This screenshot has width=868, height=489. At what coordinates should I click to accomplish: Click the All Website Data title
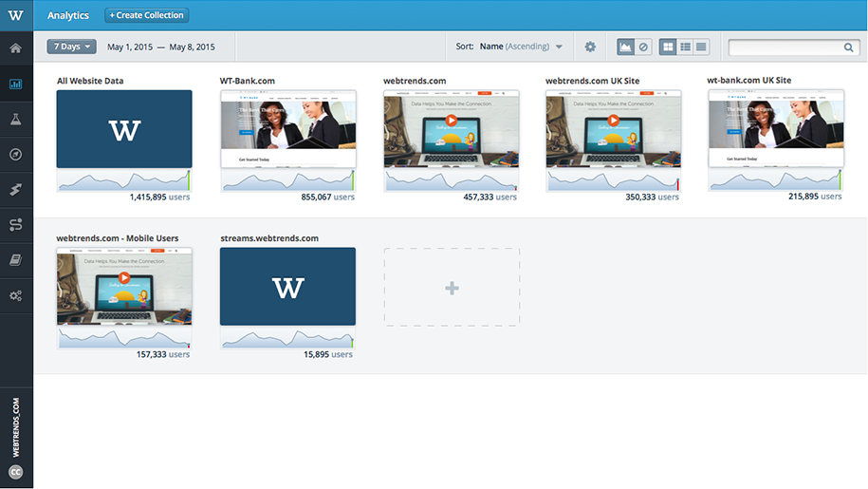click(90, 81)
